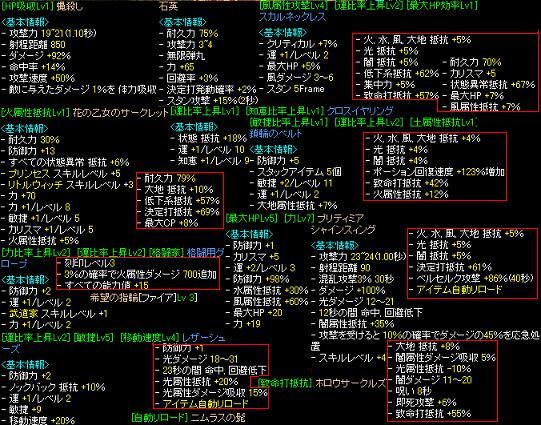Click the line 'すべての能力値 +15'

pos(106,285)
